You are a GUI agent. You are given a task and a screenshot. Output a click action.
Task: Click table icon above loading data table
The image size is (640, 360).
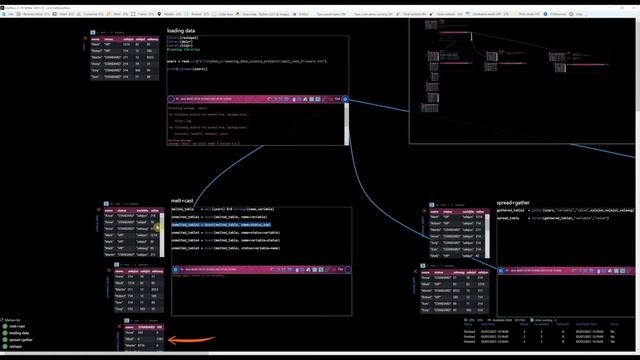pyautogui.click(x=93, y=32)
